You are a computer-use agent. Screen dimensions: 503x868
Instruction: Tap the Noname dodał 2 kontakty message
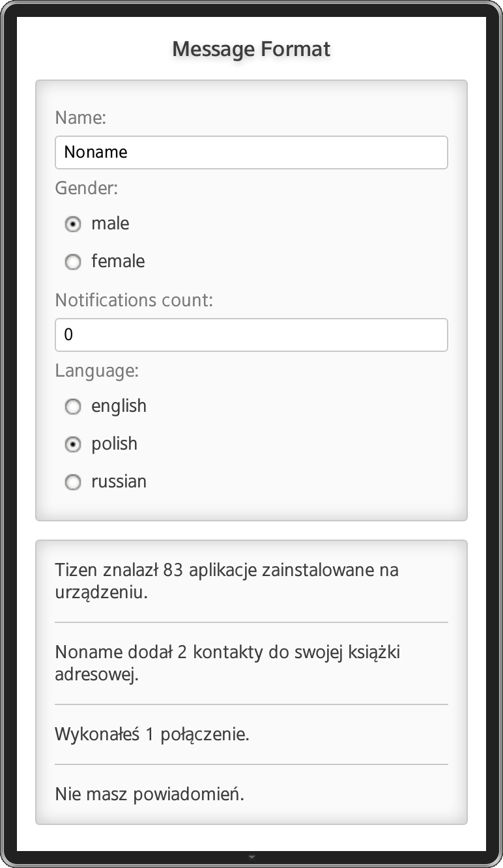(227, 663)
